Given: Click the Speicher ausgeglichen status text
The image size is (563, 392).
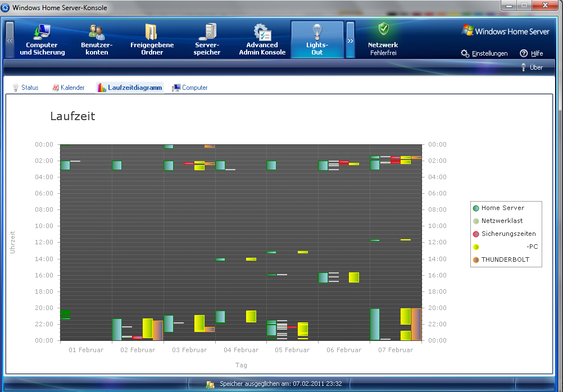Looking at the screenshot, I should point(281,384).
